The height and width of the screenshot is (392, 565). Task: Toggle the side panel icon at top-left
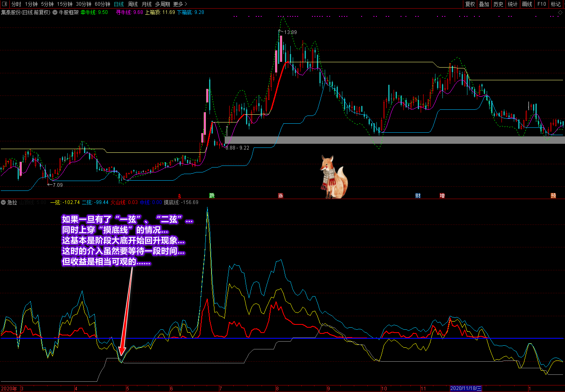click(x=5, y=4)
